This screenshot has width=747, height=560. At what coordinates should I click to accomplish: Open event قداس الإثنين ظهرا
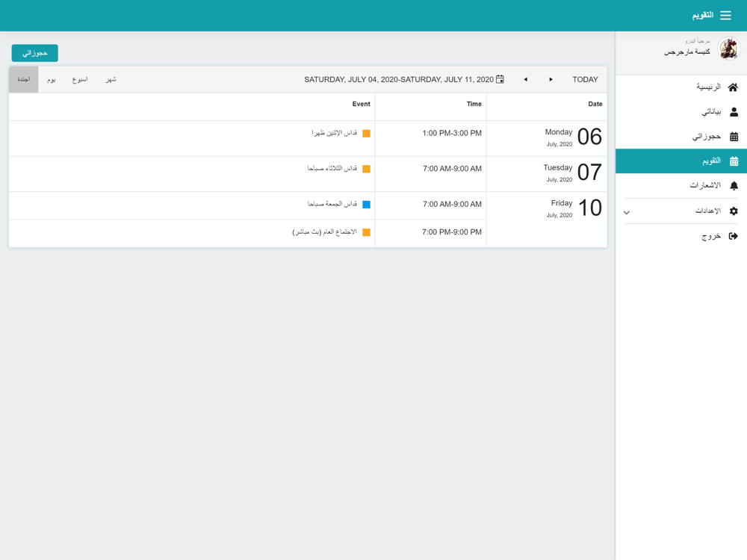(x=335, y=133)
